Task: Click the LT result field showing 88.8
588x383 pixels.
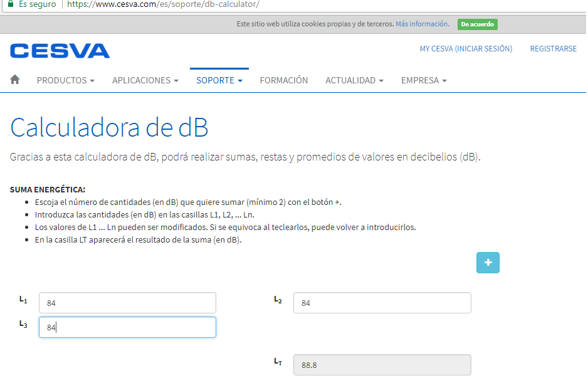Action: click(x=382, y=364)
